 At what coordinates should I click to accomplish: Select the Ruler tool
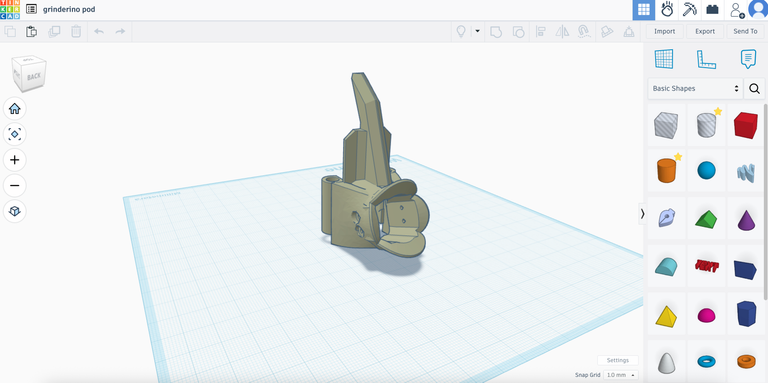click(x=706, y=59)
